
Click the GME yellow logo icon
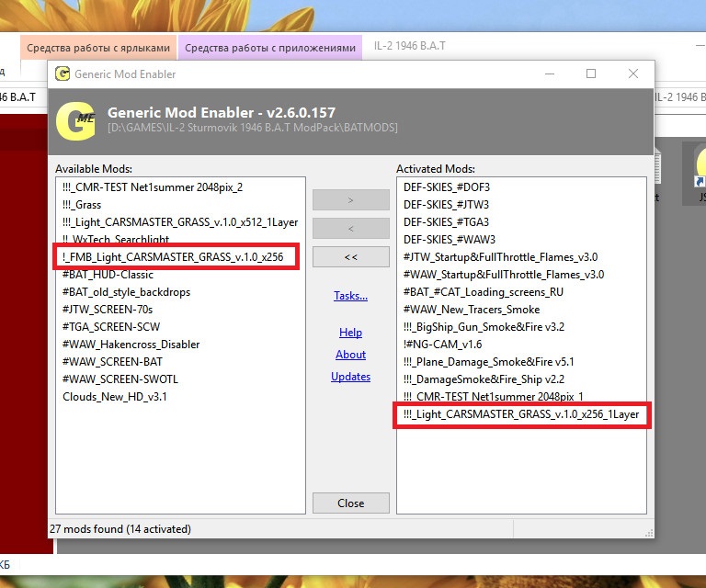75,121
